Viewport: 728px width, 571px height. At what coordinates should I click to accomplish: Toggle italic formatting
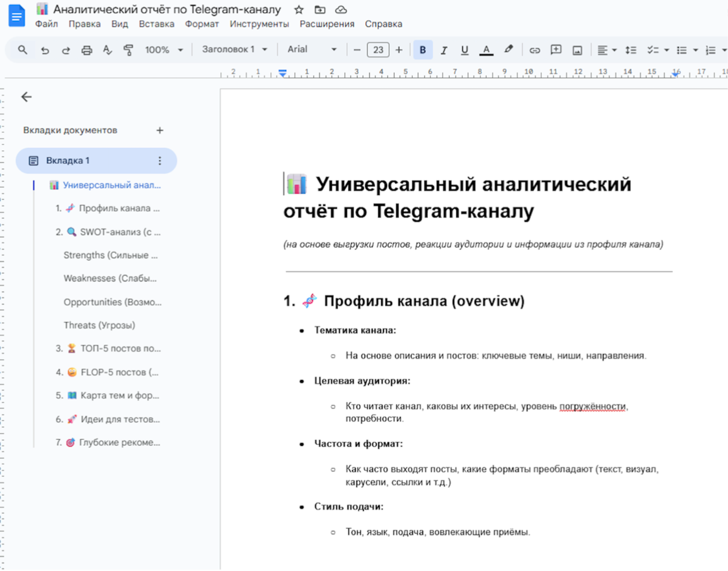tap(443, 50)
